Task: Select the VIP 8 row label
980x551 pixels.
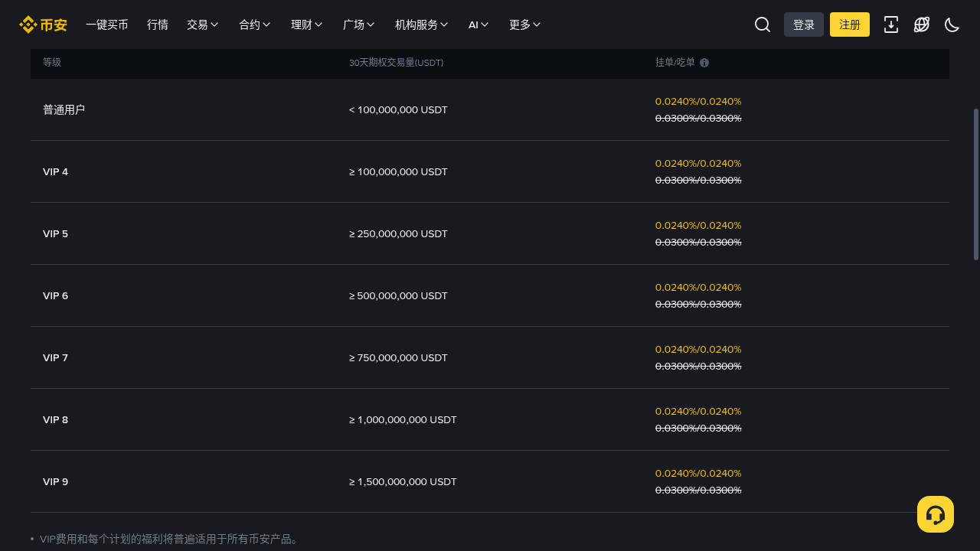Action: (x=56, y=420)
